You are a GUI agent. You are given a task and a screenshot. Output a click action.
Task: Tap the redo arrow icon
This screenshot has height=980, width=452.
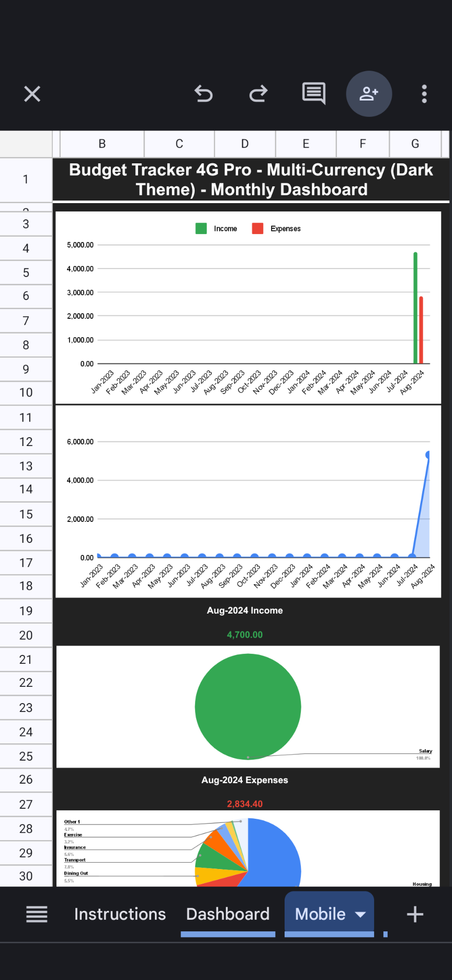258,94
